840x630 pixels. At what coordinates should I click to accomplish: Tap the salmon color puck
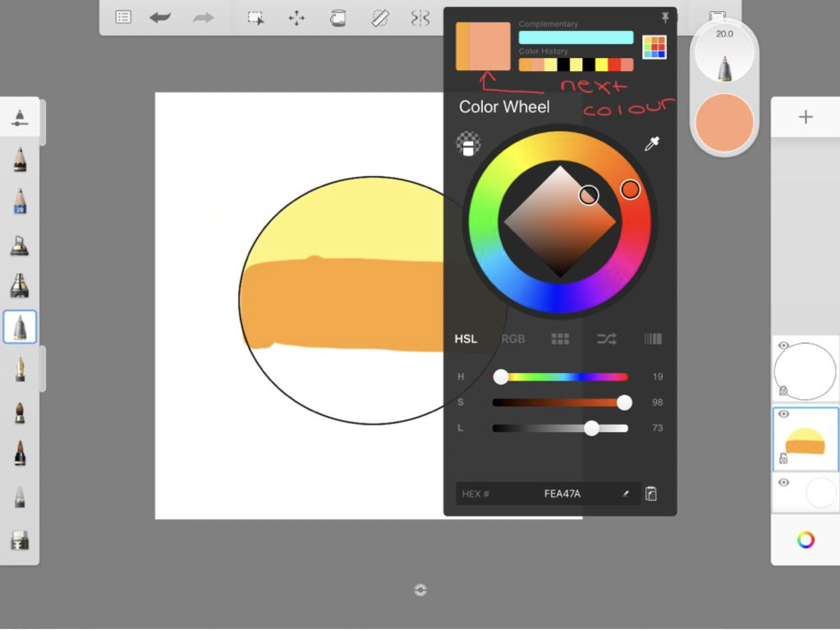pyautogui.click(x=724, y=123)
